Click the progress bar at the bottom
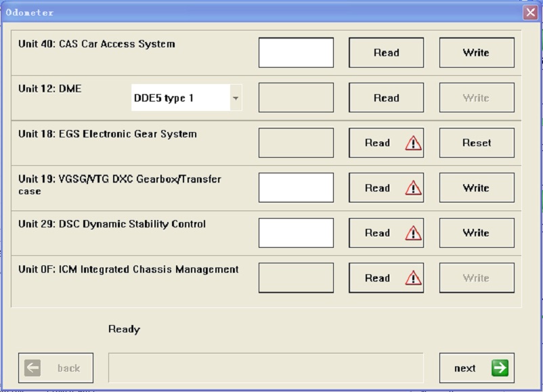 click(266, 368)
